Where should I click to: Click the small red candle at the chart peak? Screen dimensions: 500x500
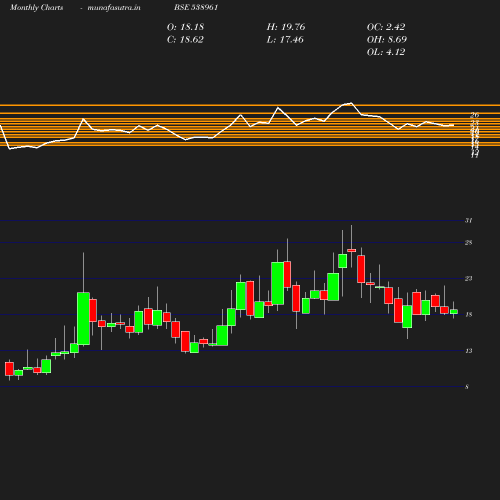click(351, 250)
